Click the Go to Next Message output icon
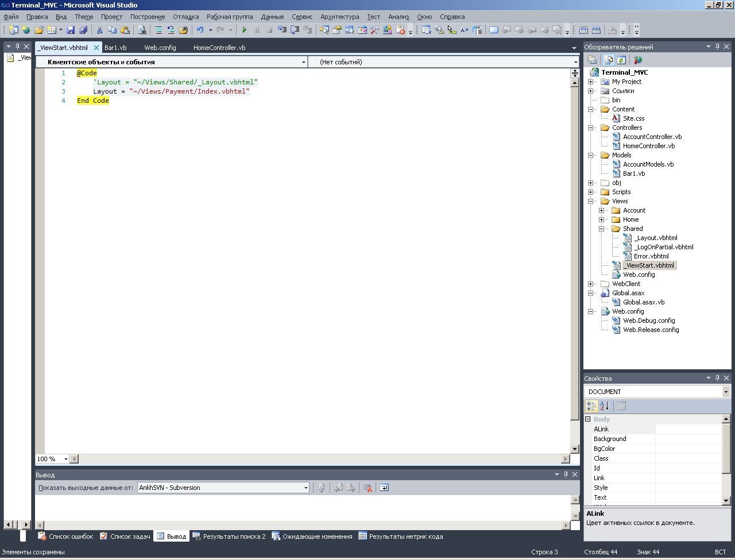The image size is (735, 560). [350, 488]
